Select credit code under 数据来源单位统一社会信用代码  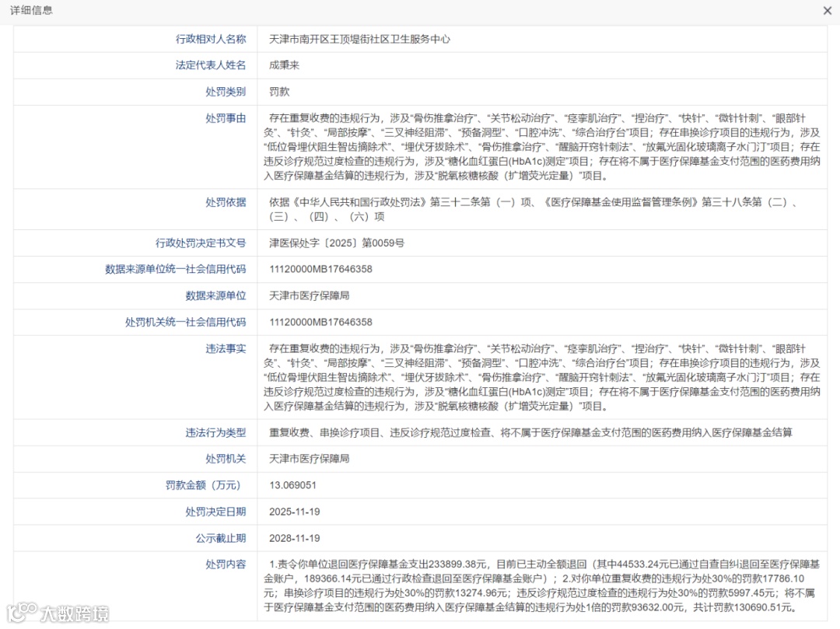click(320, 269)
